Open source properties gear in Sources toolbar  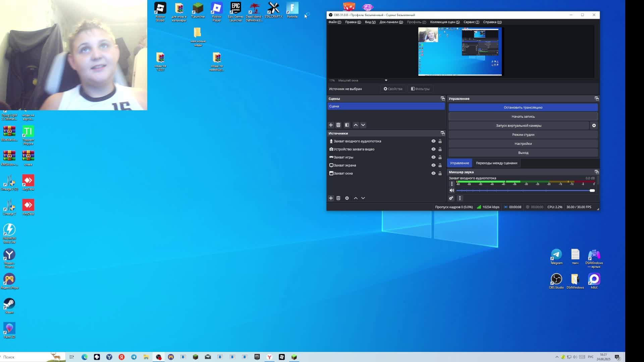point(347,198)
